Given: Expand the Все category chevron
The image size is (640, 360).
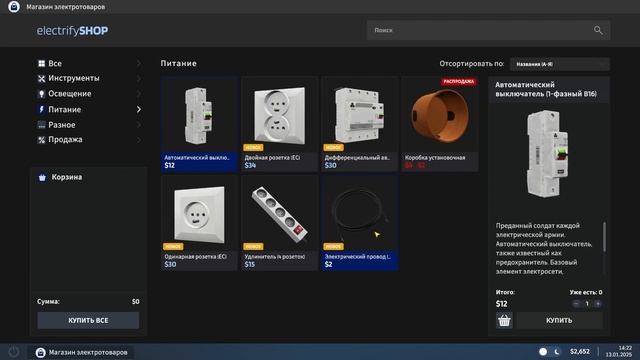Looking at the screenshot, I should pyautogui.click(x=139, y=63).
